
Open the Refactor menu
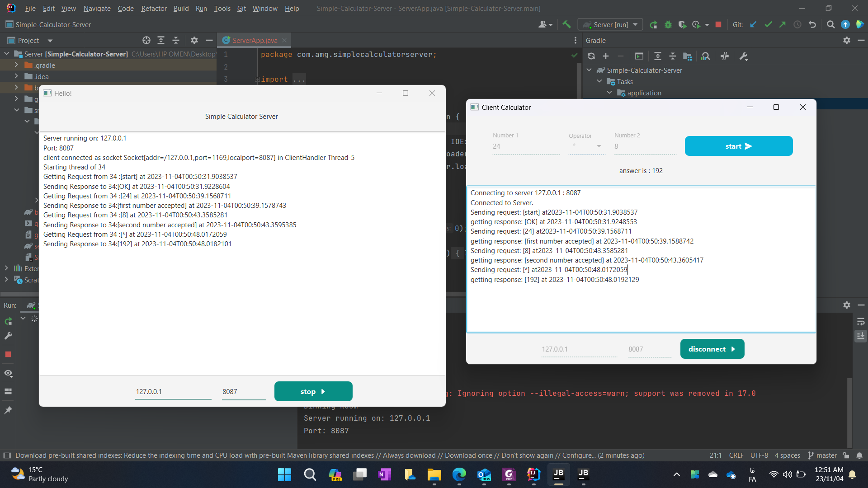click(x=154, y=8)
